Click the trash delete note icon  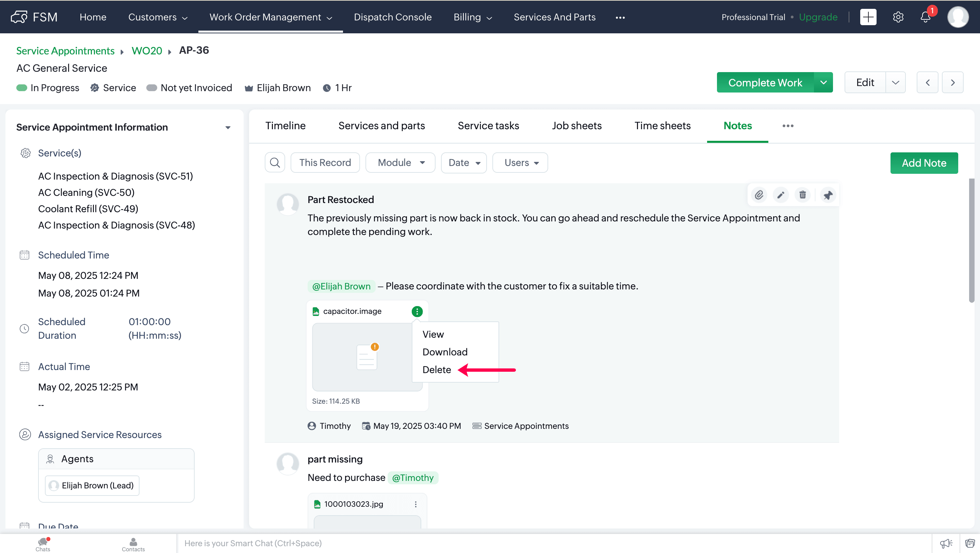[x=802, y=195]
